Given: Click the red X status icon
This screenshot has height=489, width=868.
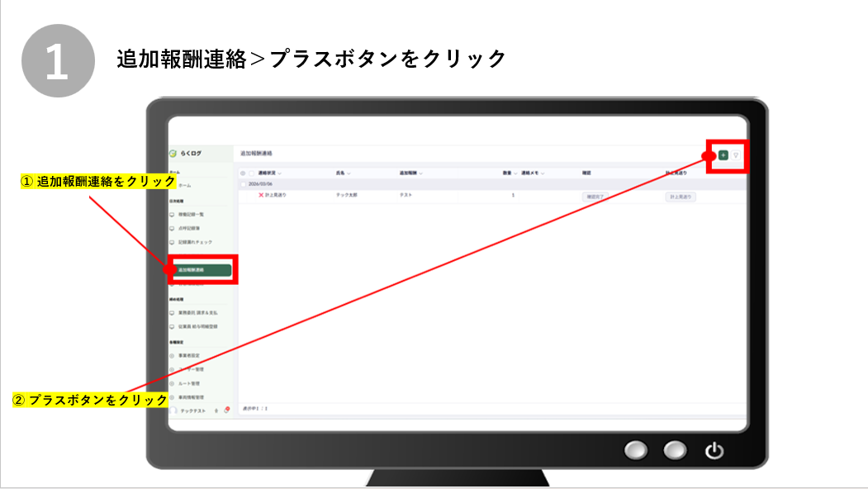Looking at the screenshot, I should point(261,195).
